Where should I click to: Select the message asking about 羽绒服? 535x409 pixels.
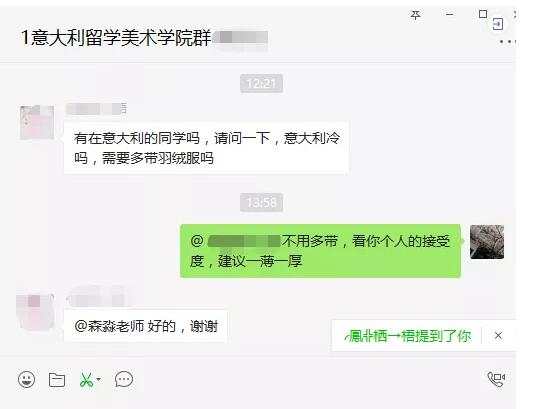tap(206, 148)
